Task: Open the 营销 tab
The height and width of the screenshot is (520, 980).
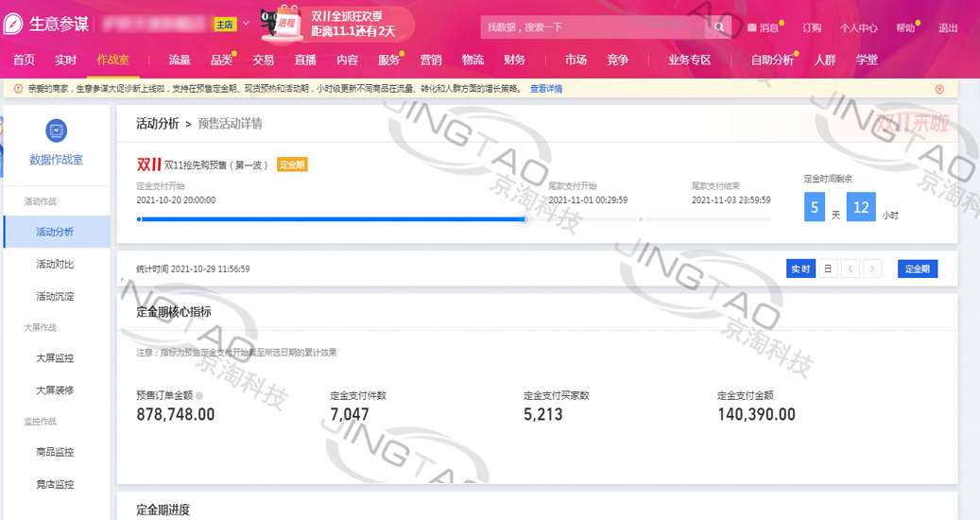Action: [431, 60]
